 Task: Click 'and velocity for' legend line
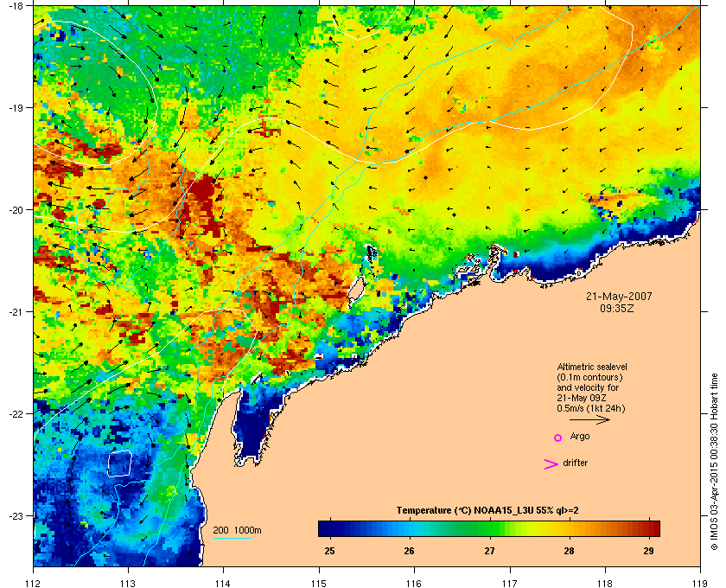588,387
